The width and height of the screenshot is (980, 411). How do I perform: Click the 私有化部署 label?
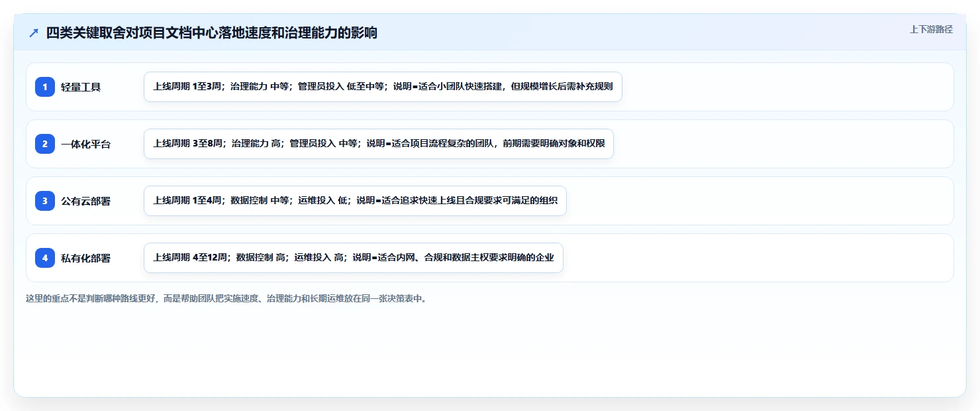85,258
